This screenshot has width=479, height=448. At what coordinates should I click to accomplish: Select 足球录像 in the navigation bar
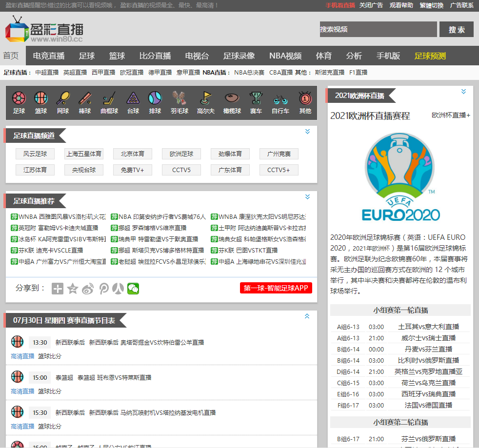coord(239,56)
